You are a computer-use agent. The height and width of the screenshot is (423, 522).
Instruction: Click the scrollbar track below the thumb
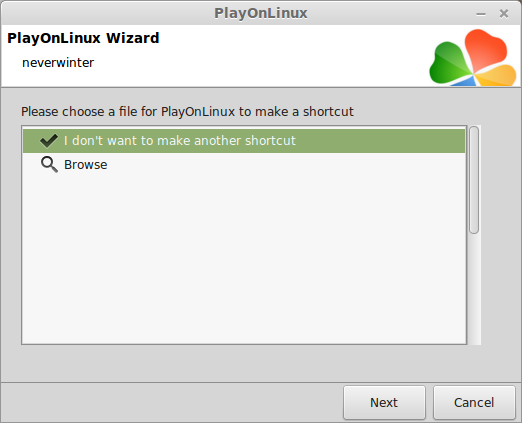474,289
